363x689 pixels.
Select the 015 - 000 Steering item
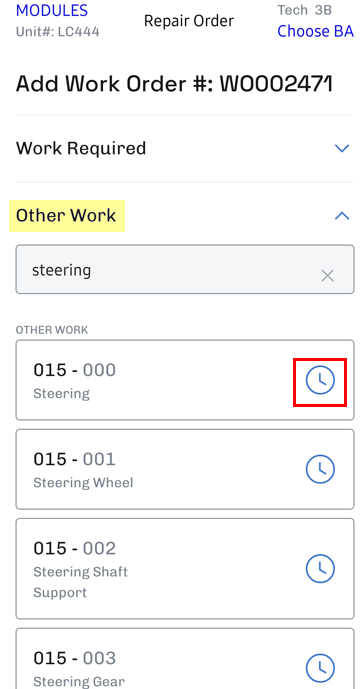[x=185, y=380]
